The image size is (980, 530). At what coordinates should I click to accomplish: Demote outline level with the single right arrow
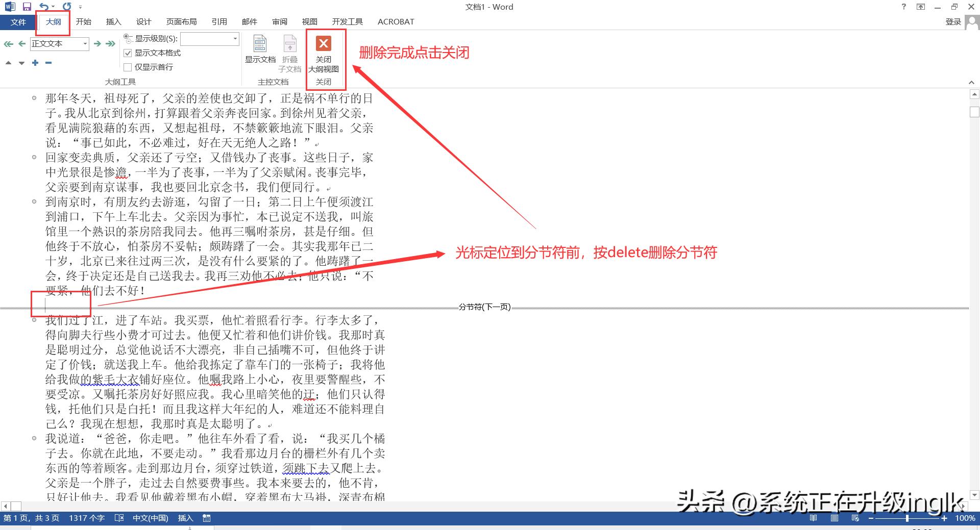coord(97,44)
